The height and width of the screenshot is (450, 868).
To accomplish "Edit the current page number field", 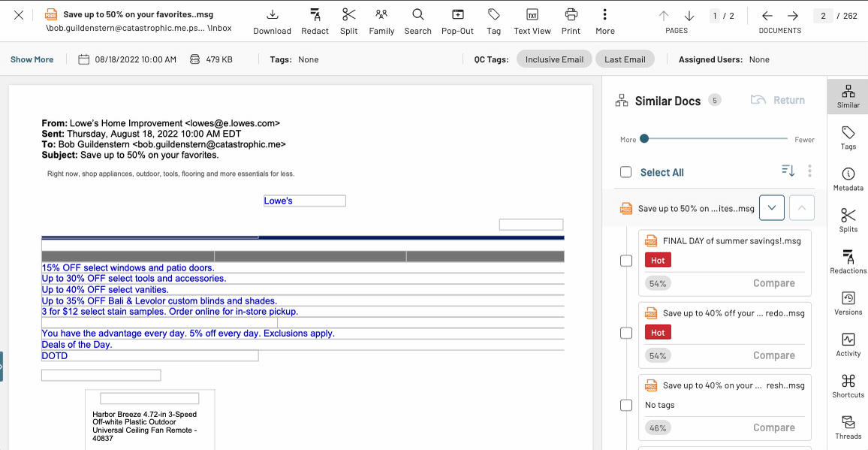I will (x=716, y=16).
